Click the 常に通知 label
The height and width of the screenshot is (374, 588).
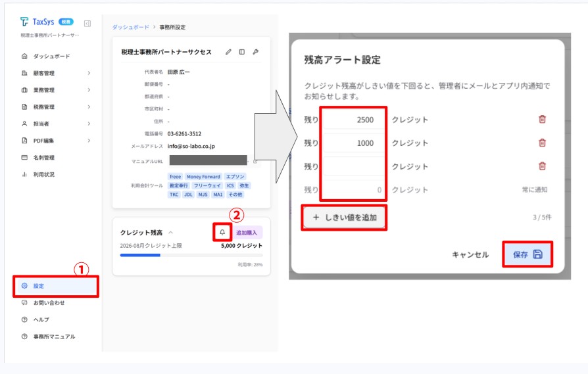coord(535,189)
